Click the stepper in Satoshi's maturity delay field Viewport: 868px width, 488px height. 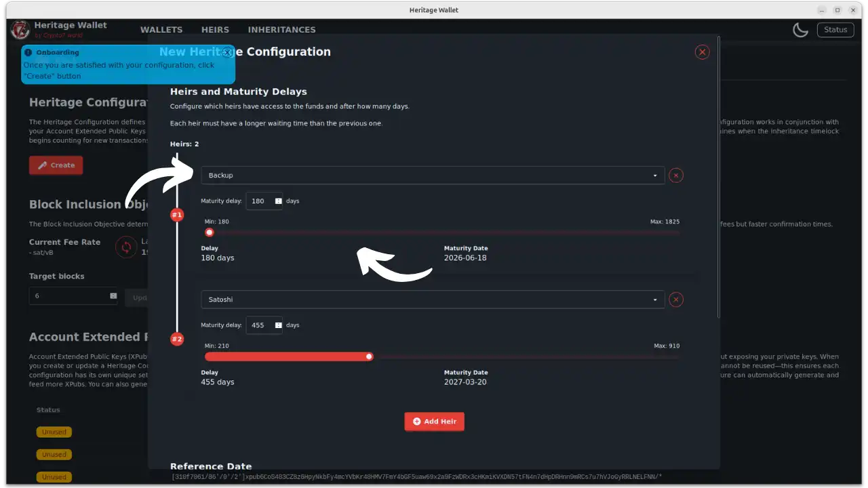[279, 325]
